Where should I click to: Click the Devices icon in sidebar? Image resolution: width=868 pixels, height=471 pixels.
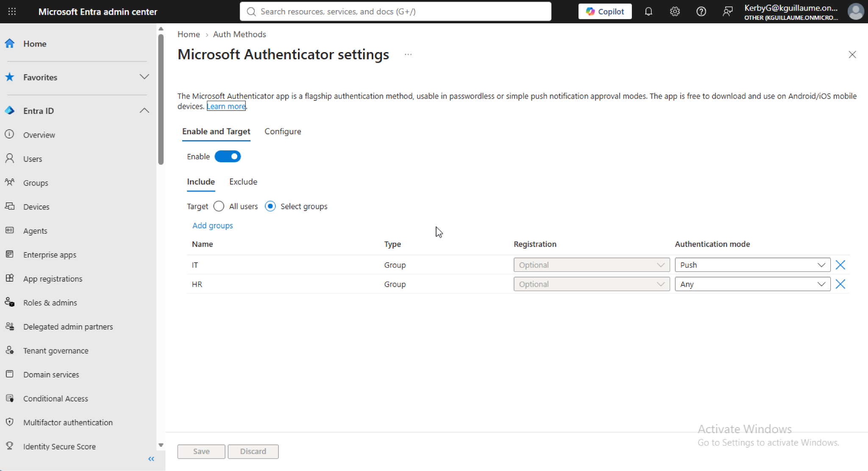point(10,206)
